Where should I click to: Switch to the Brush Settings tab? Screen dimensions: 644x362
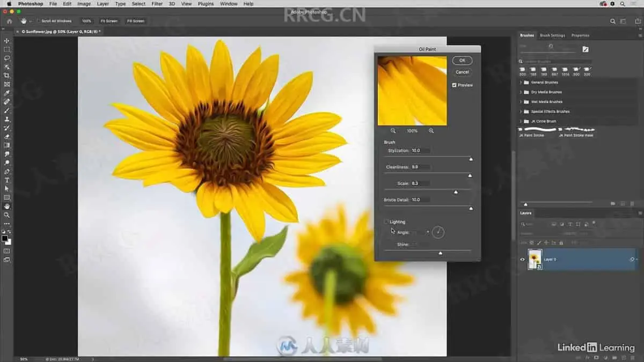552,35
